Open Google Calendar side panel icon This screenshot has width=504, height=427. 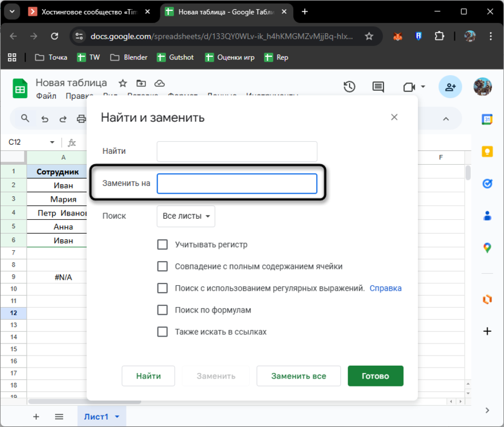pos(487,120)
